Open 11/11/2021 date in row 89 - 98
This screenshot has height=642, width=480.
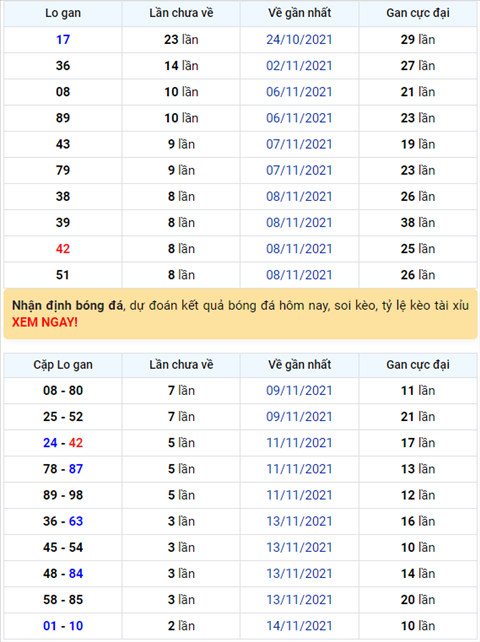299,495
